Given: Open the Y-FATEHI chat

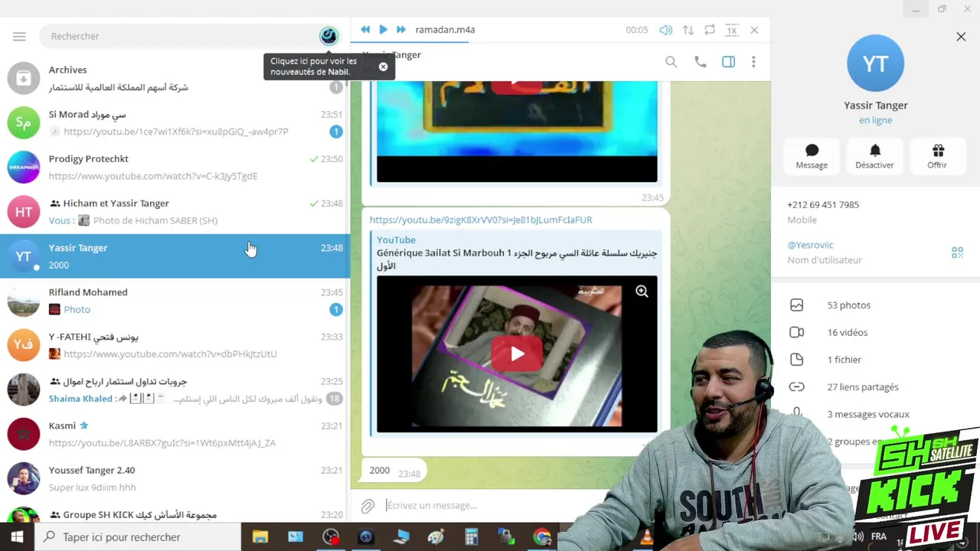Looking at the screenshot, I should pos(175,345).
